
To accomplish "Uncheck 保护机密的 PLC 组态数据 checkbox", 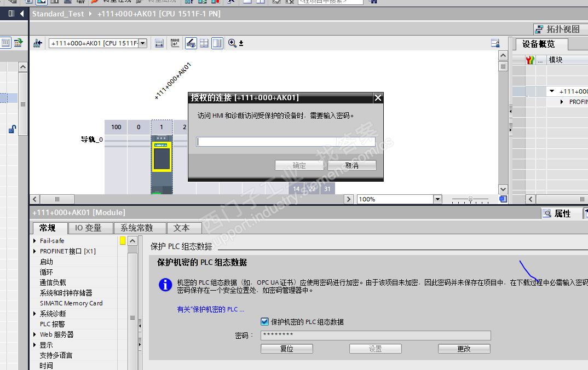I will click(264, 322).
